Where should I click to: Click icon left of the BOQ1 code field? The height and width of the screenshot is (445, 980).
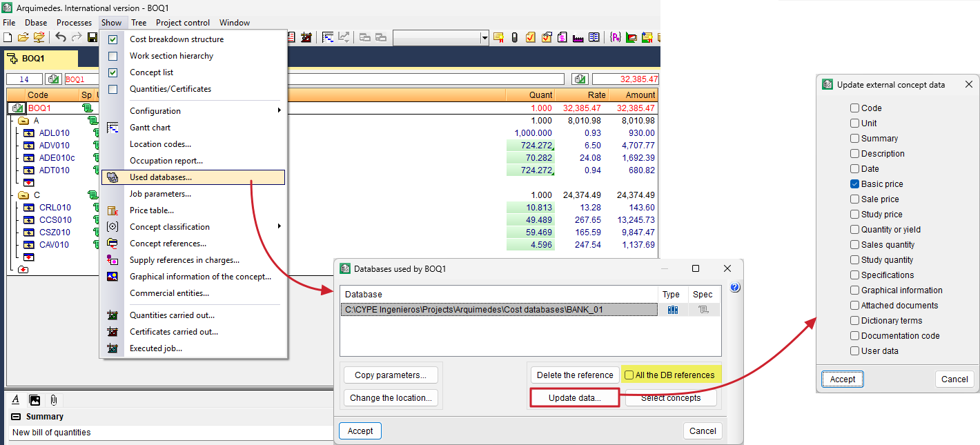pyautogui.click(x=54, y=79)
